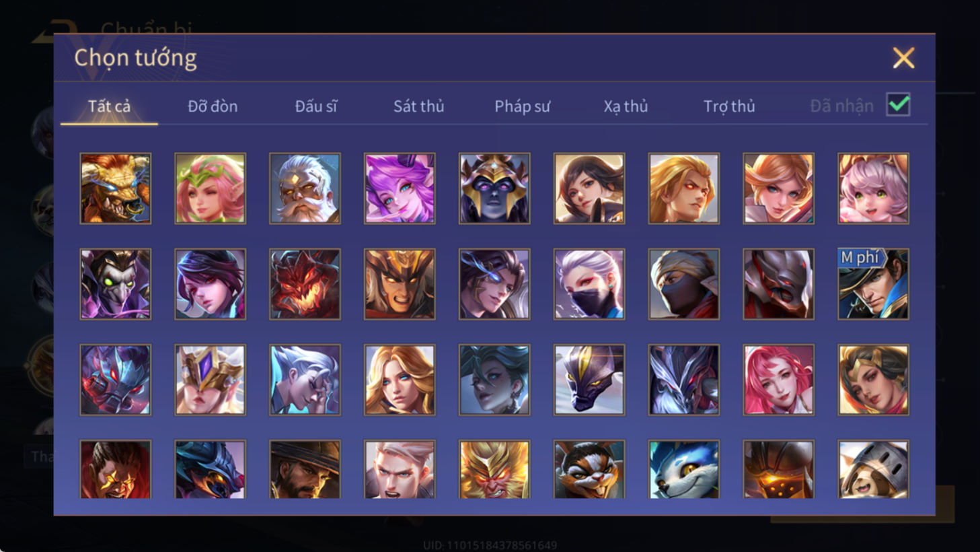Pick the blonde blue-eyed woman hero
Viewport: 980px width, 552px height.
click(400, 380)
